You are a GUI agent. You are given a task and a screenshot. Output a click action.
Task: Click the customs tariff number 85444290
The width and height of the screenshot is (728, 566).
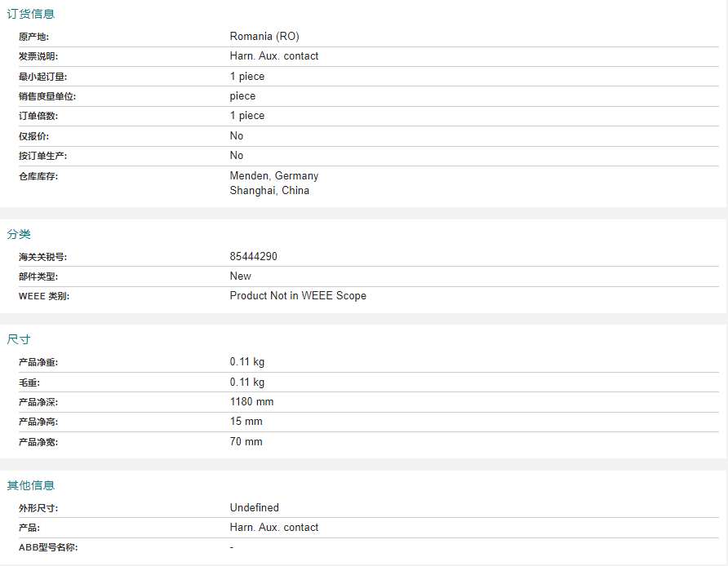pos(253,257)
